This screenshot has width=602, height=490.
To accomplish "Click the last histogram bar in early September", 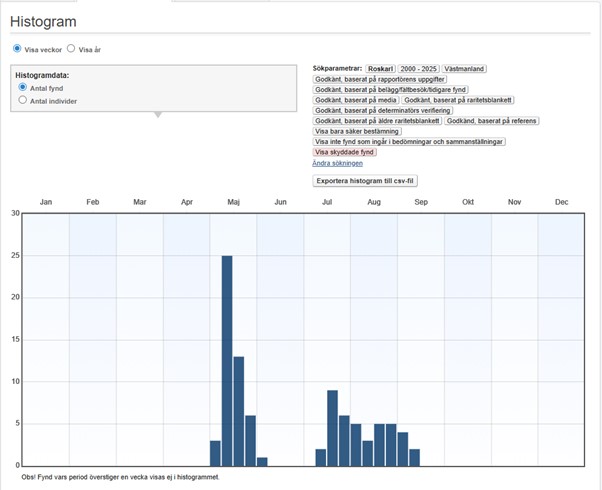I will click(x=414, y=457).
